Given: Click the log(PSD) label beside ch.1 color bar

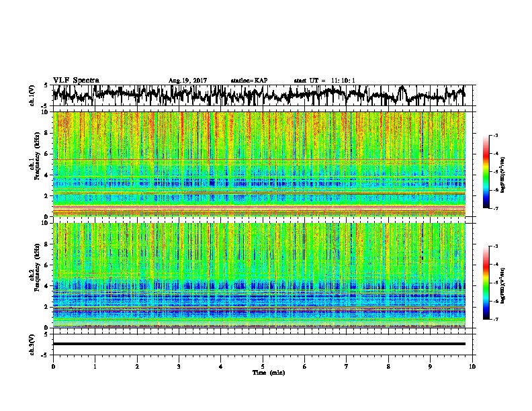Looking at the screenshot, I should (x=503, y=175).
